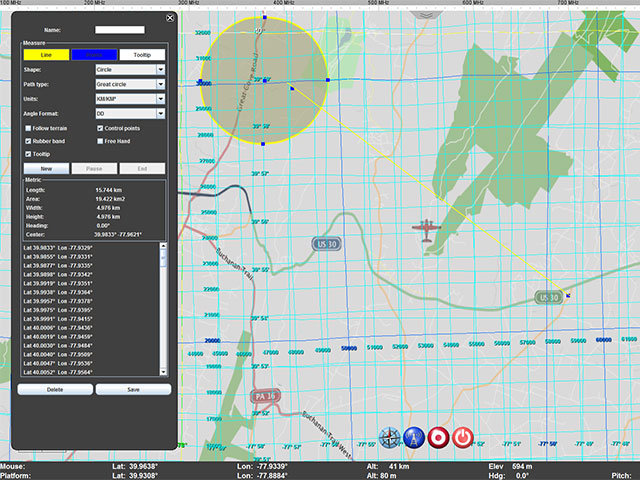Image resolution: width=640 pixels, height=480 pixels.
Task: Click the blue radio tower icon
Action: coord(414,438)
